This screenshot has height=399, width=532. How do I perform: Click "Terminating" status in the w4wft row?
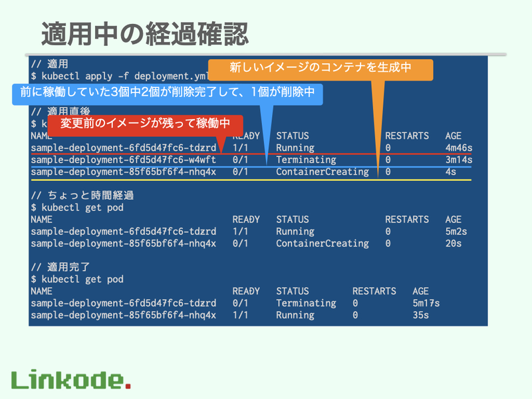[x=306, y=160]
